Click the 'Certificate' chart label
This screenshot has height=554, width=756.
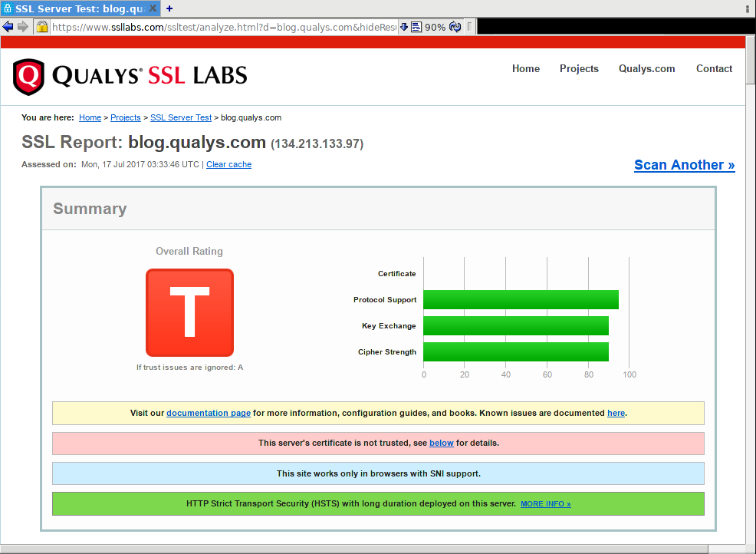[x=397, y=274]
